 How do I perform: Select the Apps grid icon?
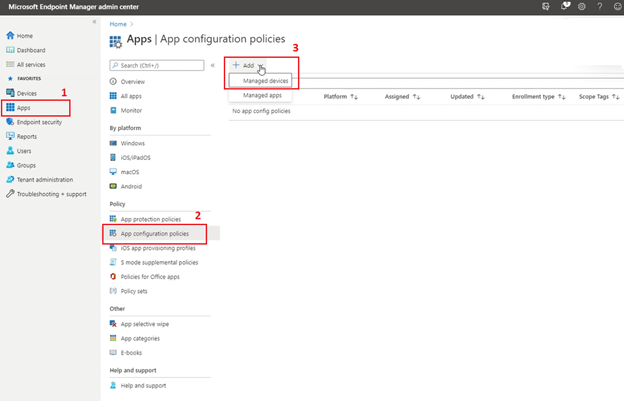(10, 107)
